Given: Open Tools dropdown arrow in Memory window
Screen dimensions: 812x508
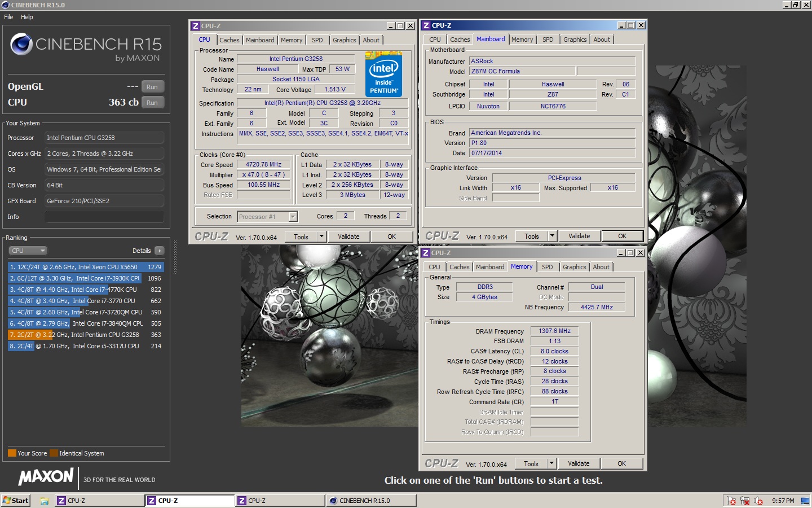Looking at the screenshot, I should coord(552,463).
